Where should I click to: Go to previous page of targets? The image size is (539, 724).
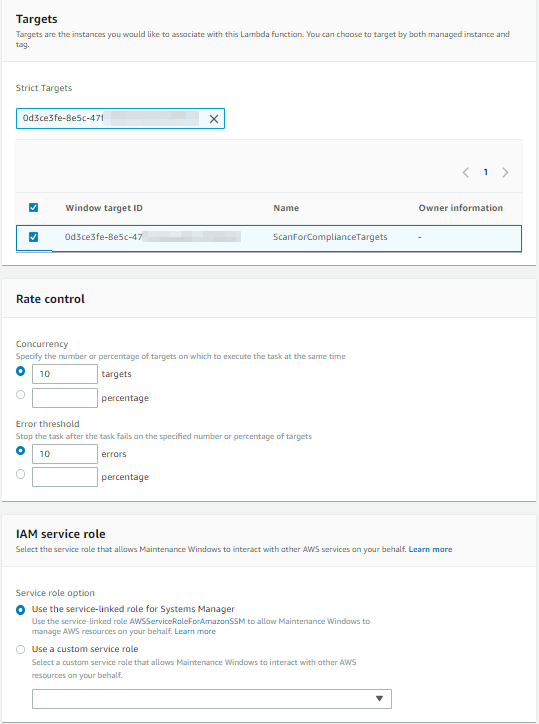click(466, 173)
